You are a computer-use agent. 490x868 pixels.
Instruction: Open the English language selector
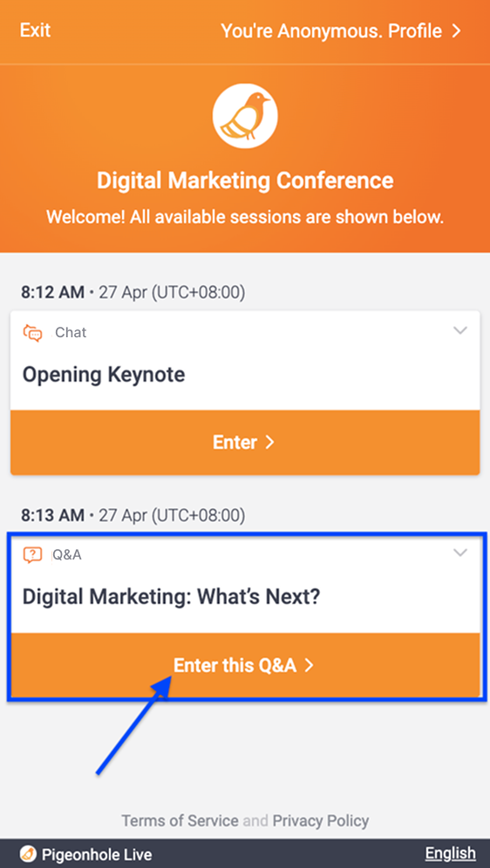450,853
